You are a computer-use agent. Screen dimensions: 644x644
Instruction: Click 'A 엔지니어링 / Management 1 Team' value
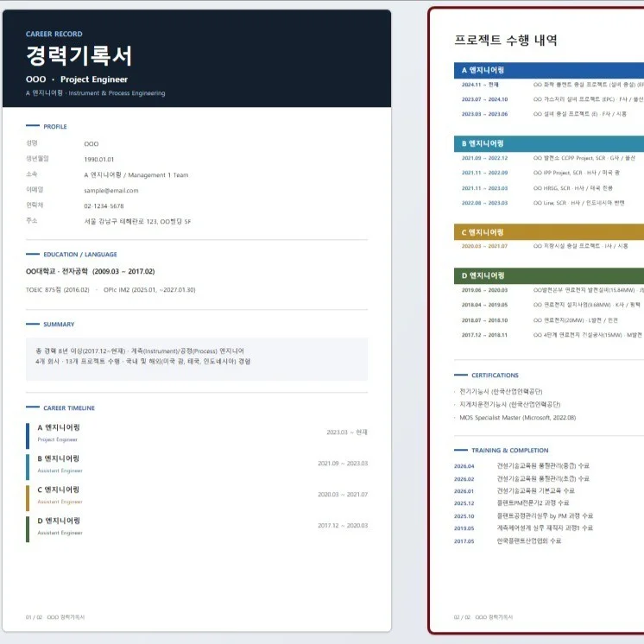tap(136, 175)
